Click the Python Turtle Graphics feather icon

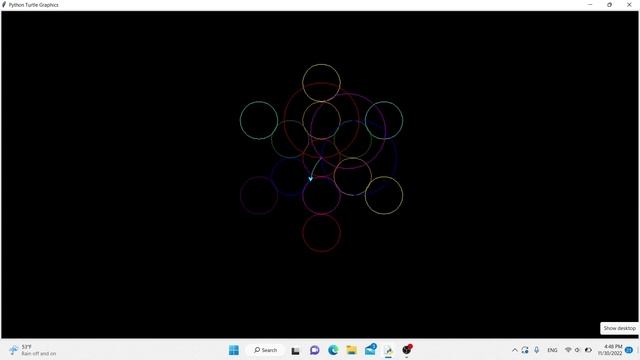4,4
